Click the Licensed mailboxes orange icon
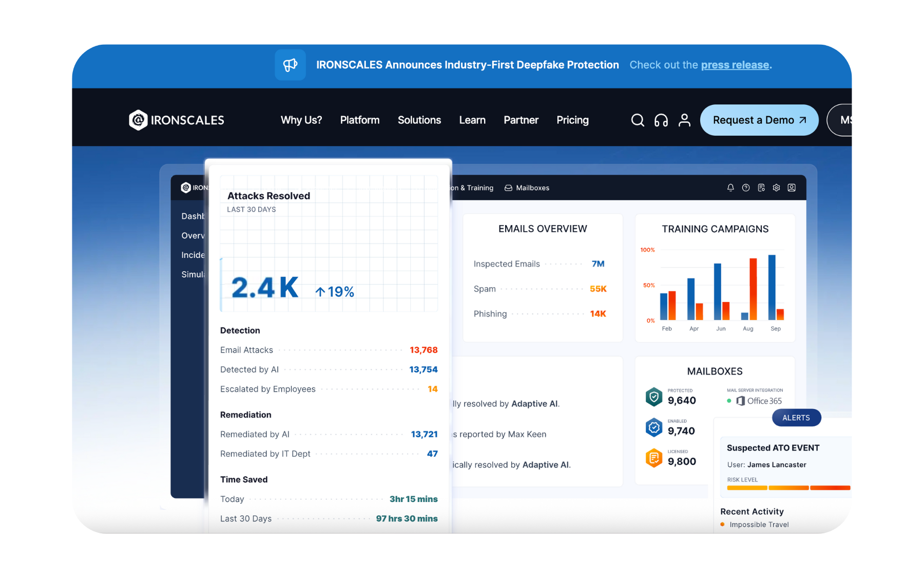This screenshot has width=924, height=578. [x=653, y=458]
